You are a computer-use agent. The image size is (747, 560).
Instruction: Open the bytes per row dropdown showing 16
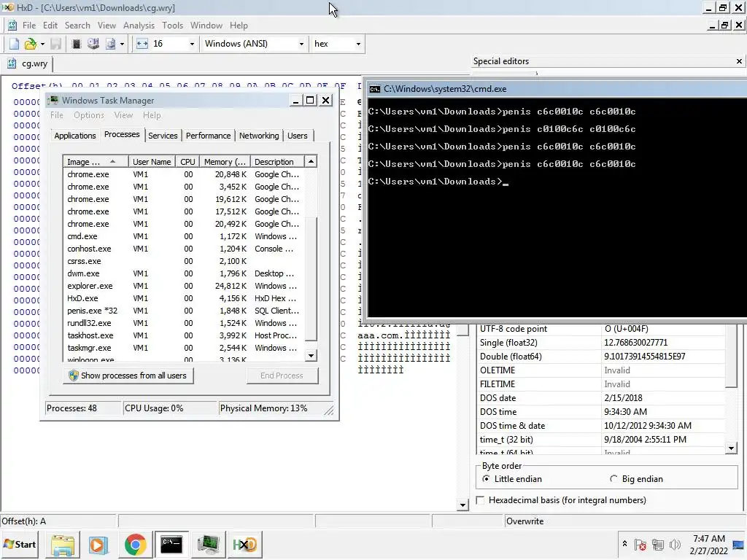coord(192,44)
